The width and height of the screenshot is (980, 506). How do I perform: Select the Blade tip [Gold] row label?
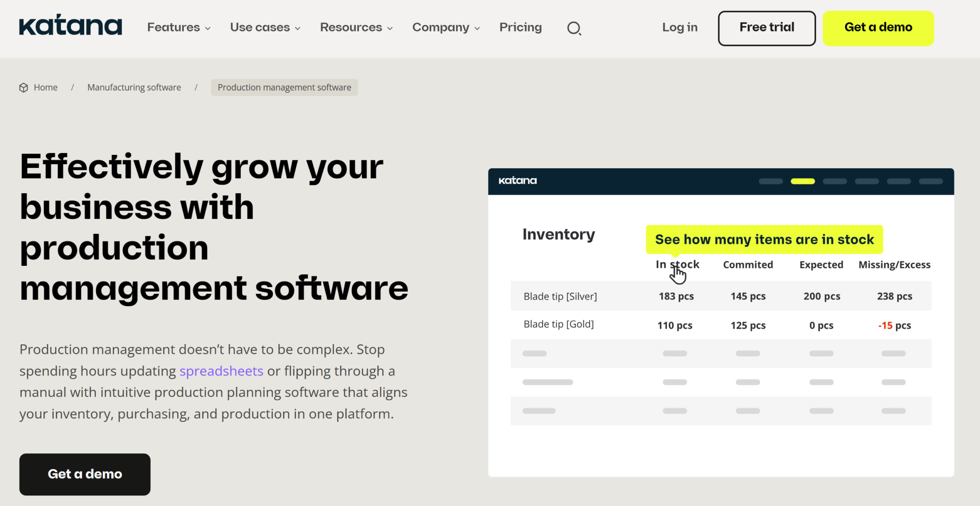click(x=558, y=324)
